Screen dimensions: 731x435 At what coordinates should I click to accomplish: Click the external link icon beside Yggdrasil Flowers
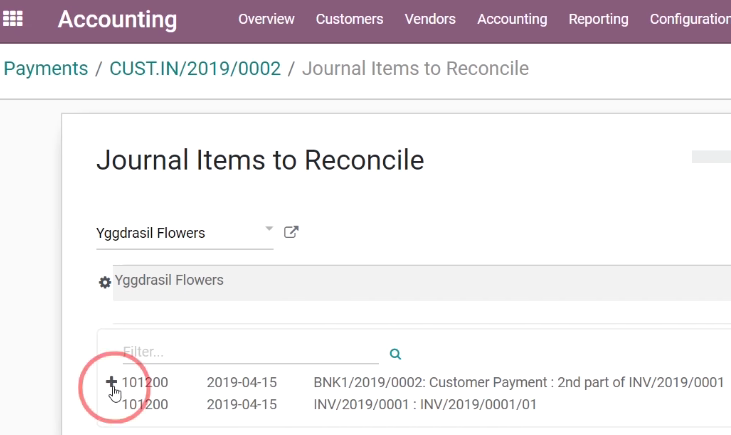click(x=291, y=232)
